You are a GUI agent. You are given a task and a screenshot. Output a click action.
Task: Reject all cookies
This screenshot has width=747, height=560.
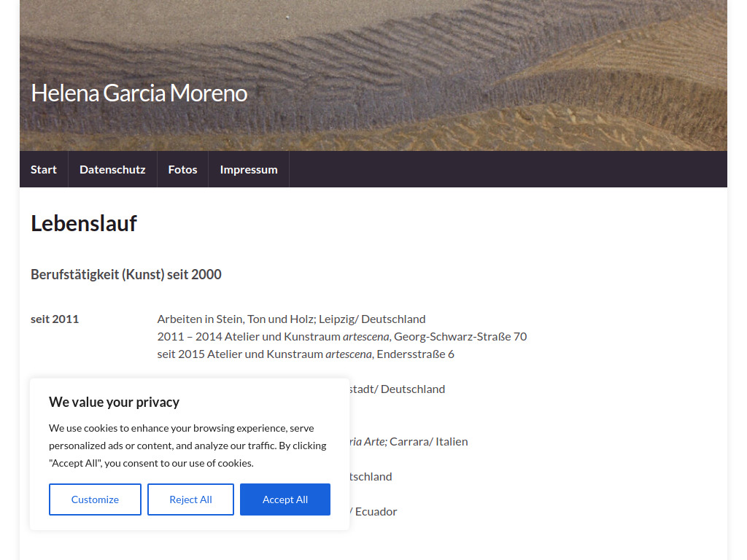(190, 499)
